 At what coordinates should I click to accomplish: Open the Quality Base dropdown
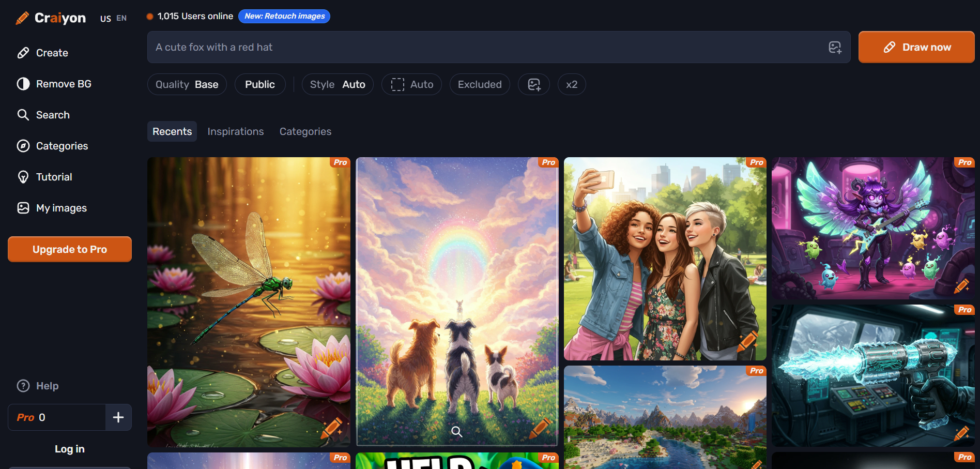pos(187,84)
